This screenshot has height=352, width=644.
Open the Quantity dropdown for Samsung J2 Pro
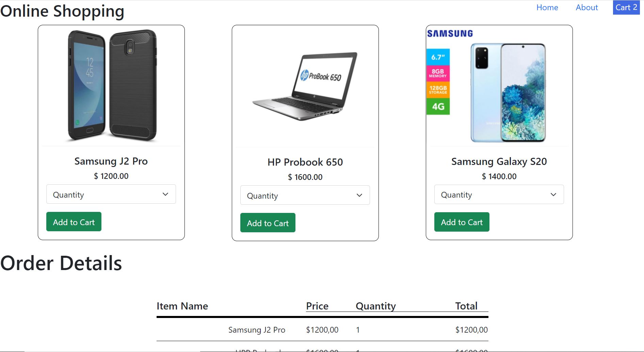click(x=111, y=194)
